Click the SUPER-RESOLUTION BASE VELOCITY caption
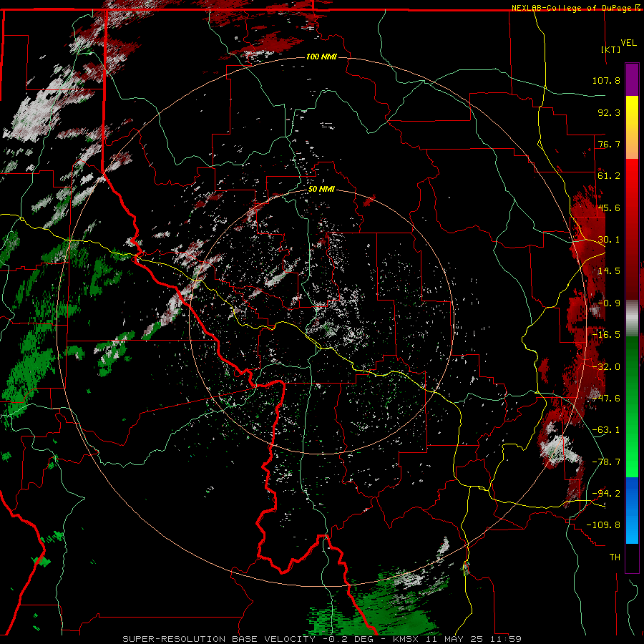 tap(219, 639)
